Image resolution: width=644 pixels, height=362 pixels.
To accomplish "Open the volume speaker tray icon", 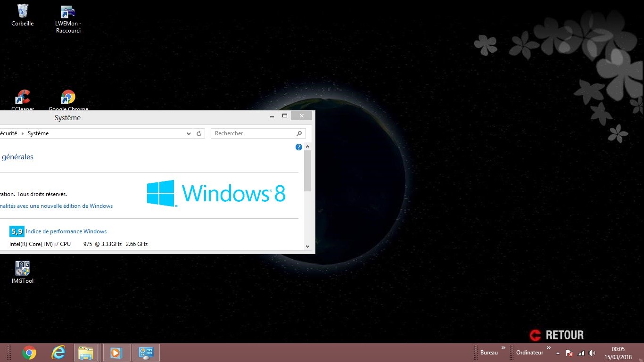I will point(592,353).
